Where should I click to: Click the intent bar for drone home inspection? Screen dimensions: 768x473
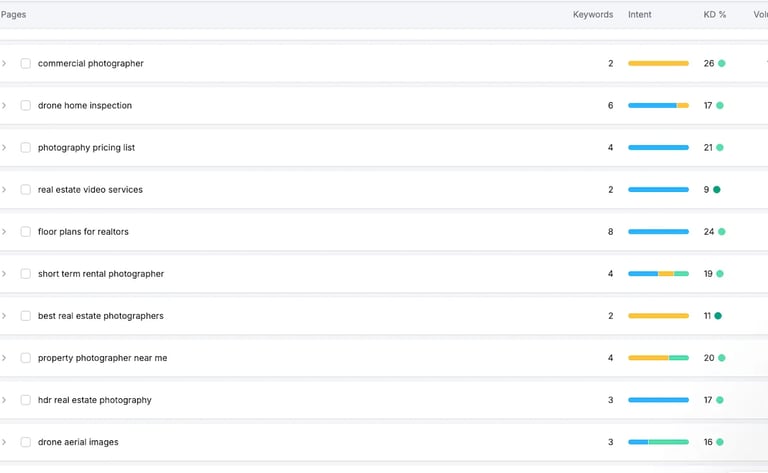click(658, 105)
